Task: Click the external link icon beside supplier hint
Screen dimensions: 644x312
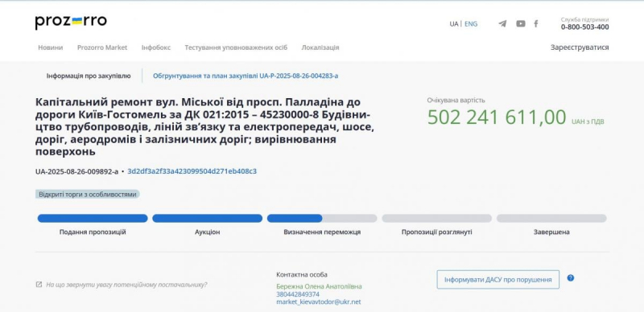Action: [39, 284]
